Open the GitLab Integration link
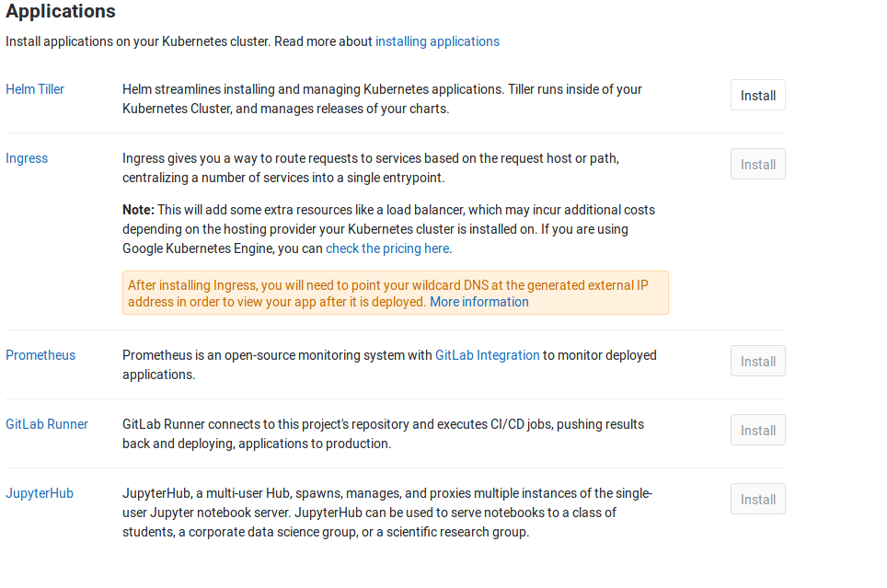 [x=487, y=355]
